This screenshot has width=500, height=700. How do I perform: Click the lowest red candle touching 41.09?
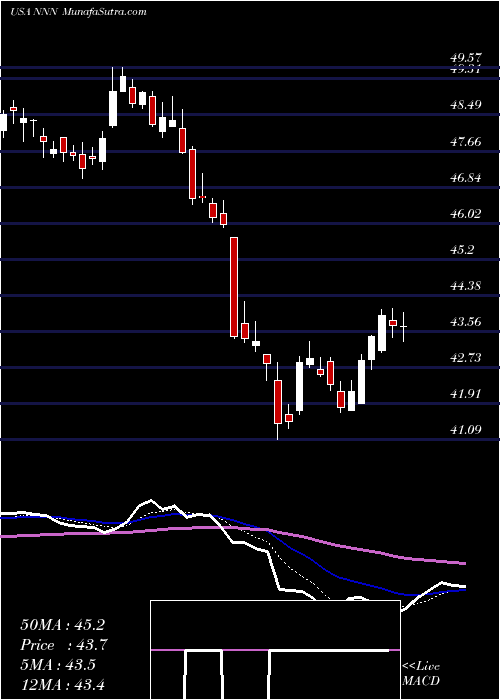tap(278, 401)
